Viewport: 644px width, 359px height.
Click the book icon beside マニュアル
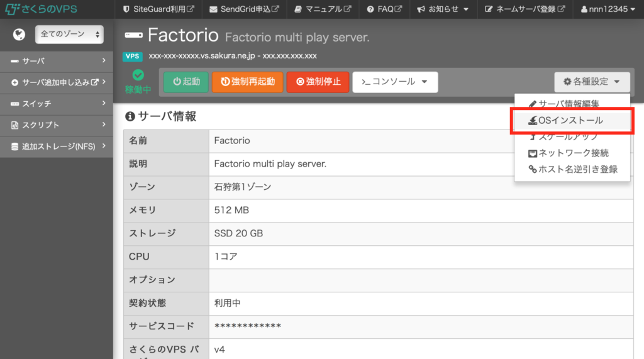[x=298, y=9]
